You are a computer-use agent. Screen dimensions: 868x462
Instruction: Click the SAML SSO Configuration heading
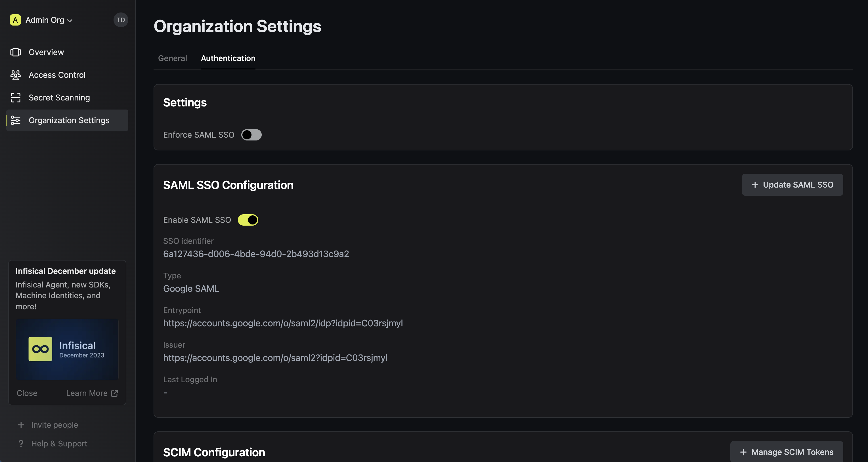click(x=228, y=185)
